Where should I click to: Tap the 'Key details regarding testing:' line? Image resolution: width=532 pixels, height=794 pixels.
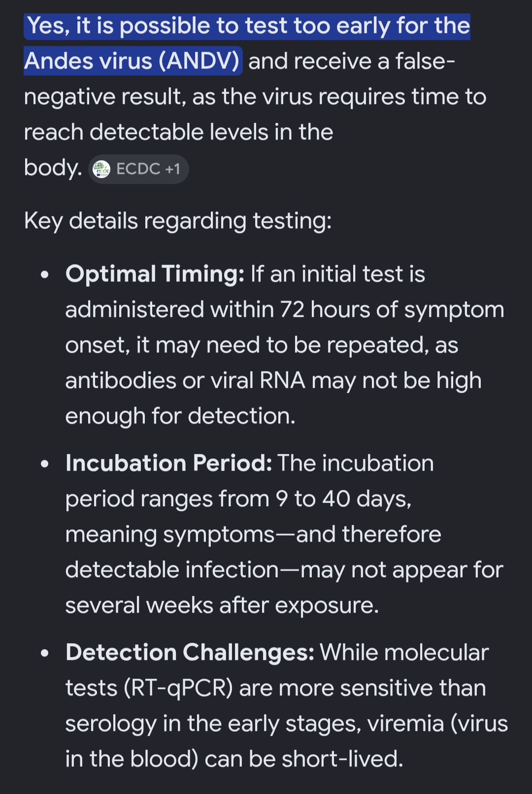click(178, 221)
